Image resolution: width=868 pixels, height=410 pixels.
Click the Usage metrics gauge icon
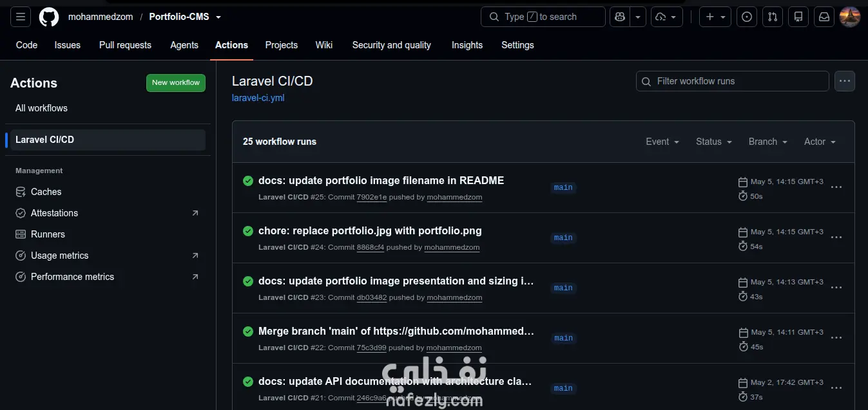tap(20, 256)
